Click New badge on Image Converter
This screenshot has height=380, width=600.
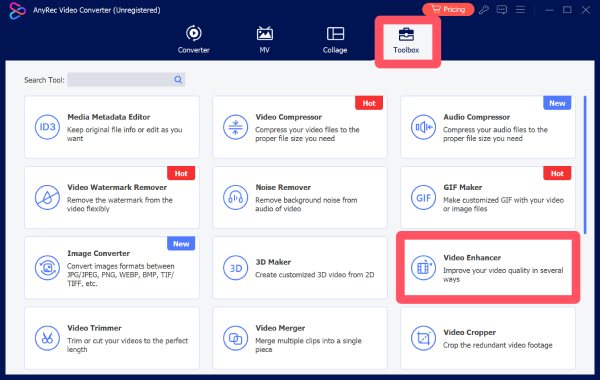(x=181, y=244)
